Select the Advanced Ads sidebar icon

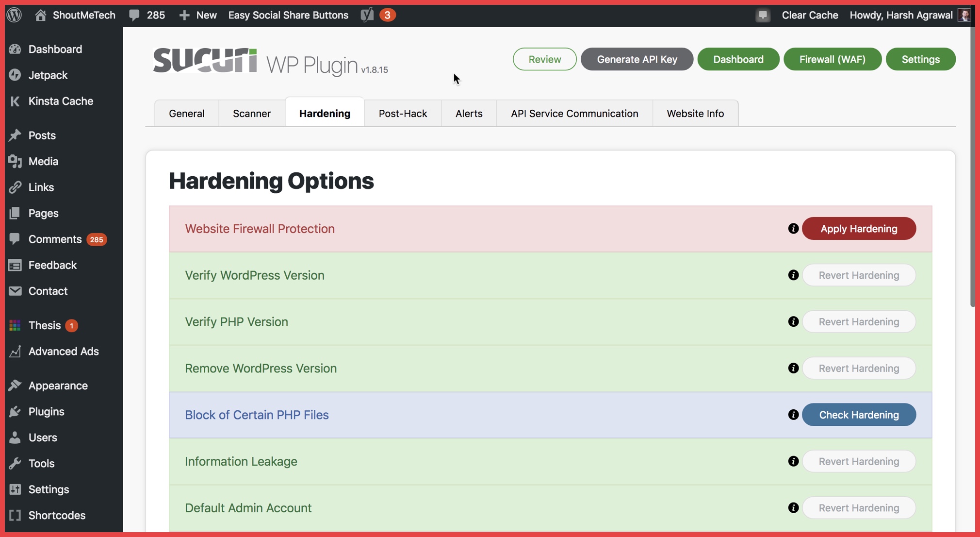click(x=15, y=352)
